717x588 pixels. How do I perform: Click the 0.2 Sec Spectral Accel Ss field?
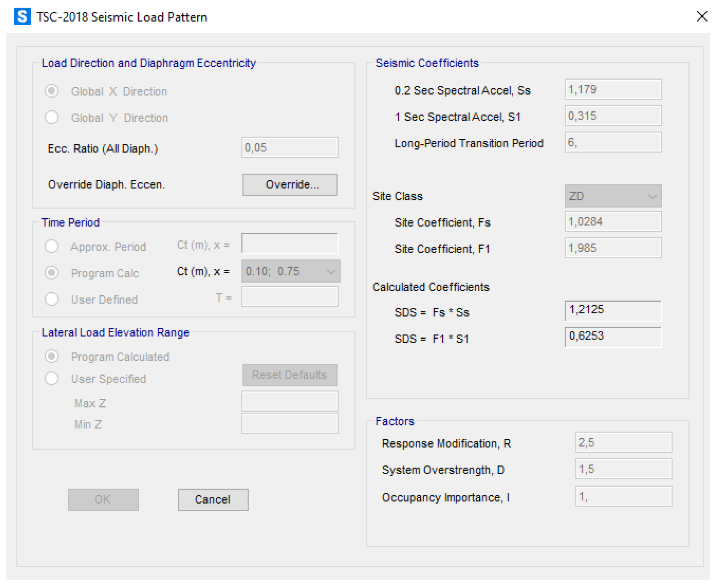pos(613,90)
